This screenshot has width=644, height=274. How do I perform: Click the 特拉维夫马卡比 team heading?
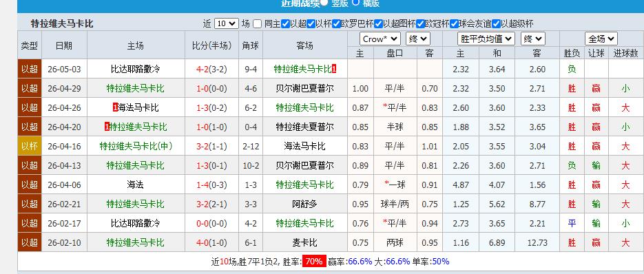point(62,24)
